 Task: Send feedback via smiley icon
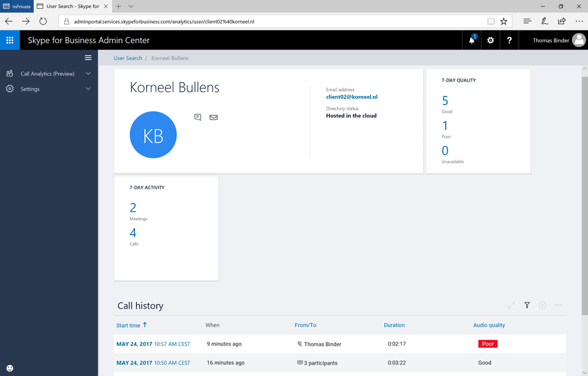click(x=10, y=368)
